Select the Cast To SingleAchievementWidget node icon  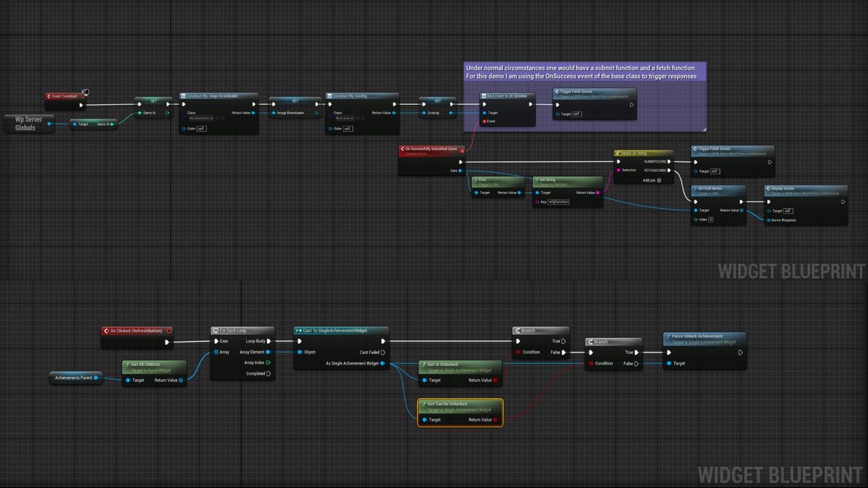(298, 331)
